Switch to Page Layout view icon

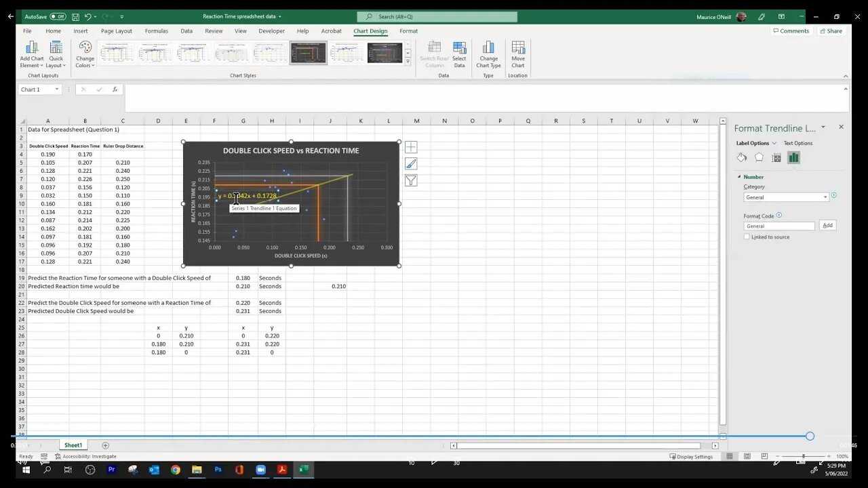click(x=747, y=456)
